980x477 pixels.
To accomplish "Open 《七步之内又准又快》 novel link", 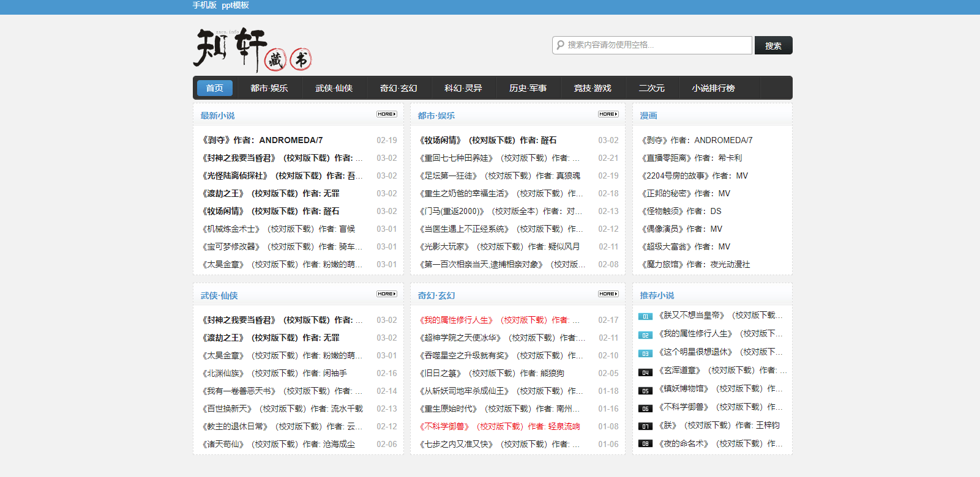I will pos(499,444).
